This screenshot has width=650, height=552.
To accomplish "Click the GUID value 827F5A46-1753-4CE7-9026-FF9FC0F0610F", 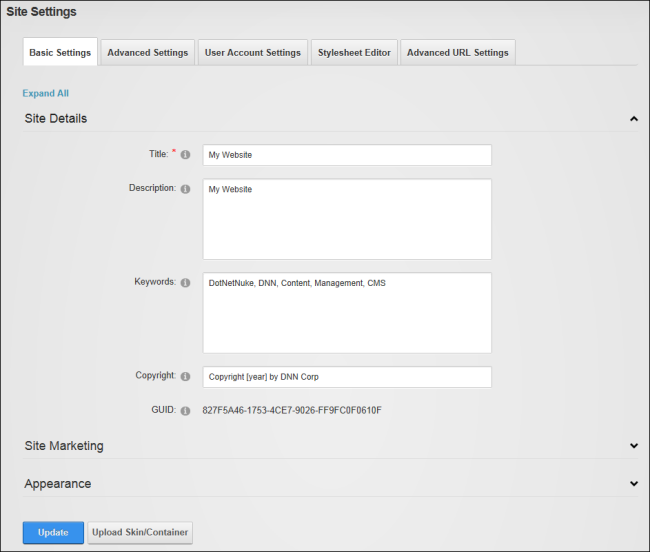I will [292, 410].
